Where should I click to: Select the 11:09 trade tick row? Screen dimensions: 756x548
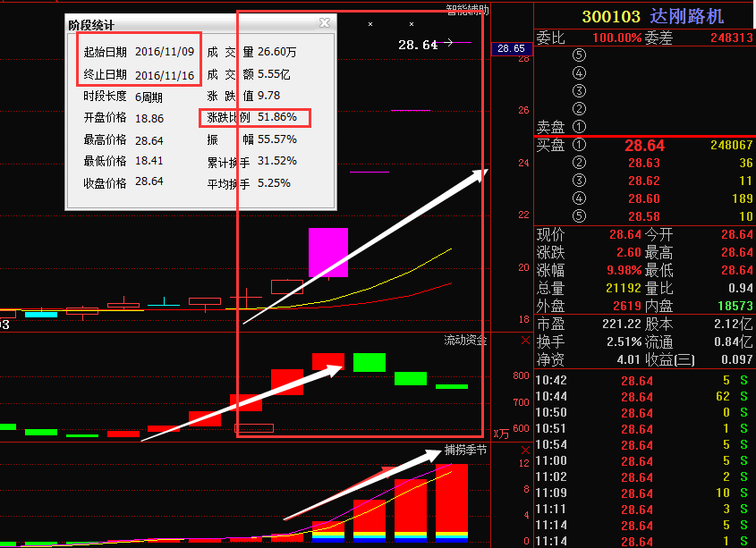tap(644, 493)
